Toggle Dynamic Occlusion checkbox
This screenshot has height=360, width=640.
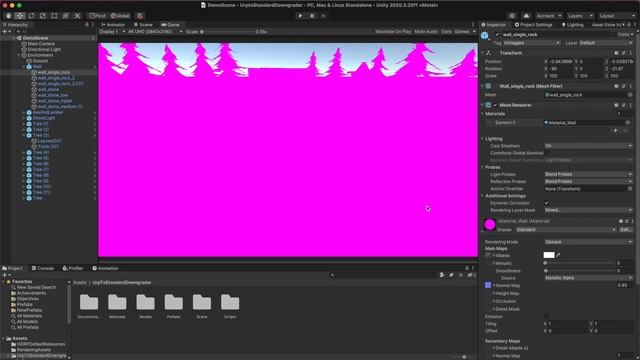pos(547,203)
